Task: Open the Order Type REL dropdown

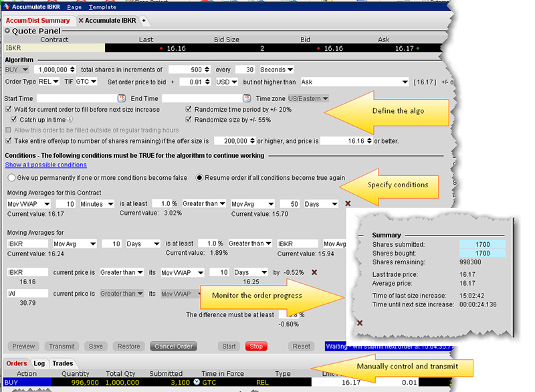Action: [49, 82]
